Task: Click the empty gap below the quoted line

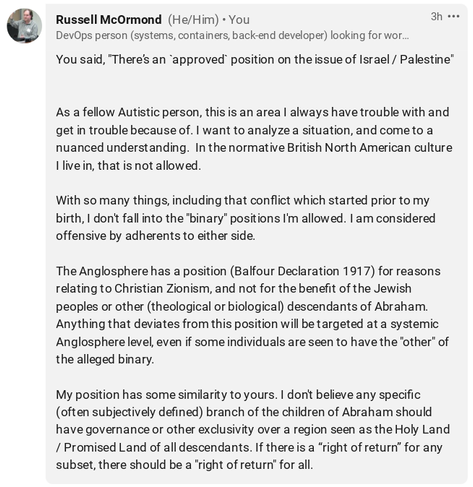Action: click(255, 86)
